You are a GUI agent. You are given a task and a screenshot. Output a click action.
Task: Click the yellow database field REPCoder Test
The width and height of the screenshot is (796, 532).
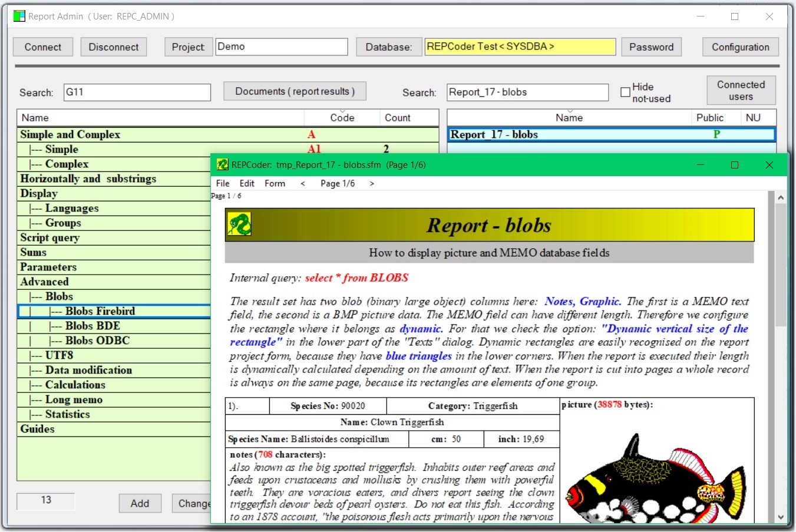520,47
